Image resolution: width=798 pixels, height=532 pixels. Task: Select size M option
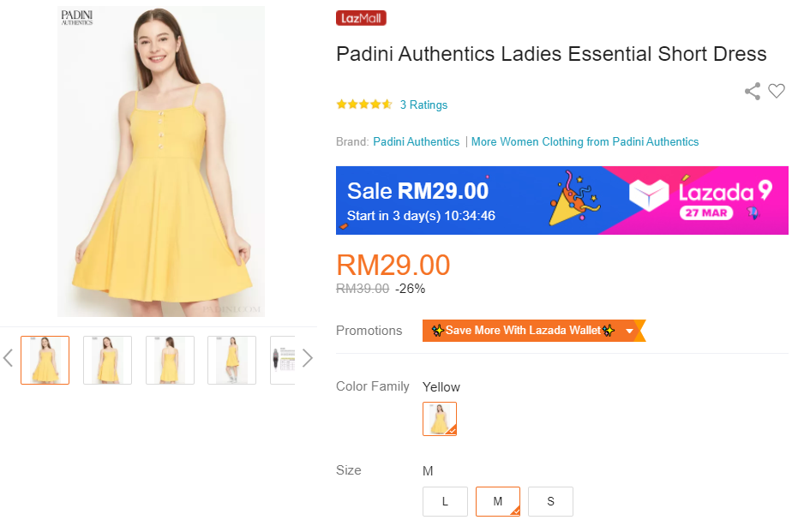(x=498, y=502)
